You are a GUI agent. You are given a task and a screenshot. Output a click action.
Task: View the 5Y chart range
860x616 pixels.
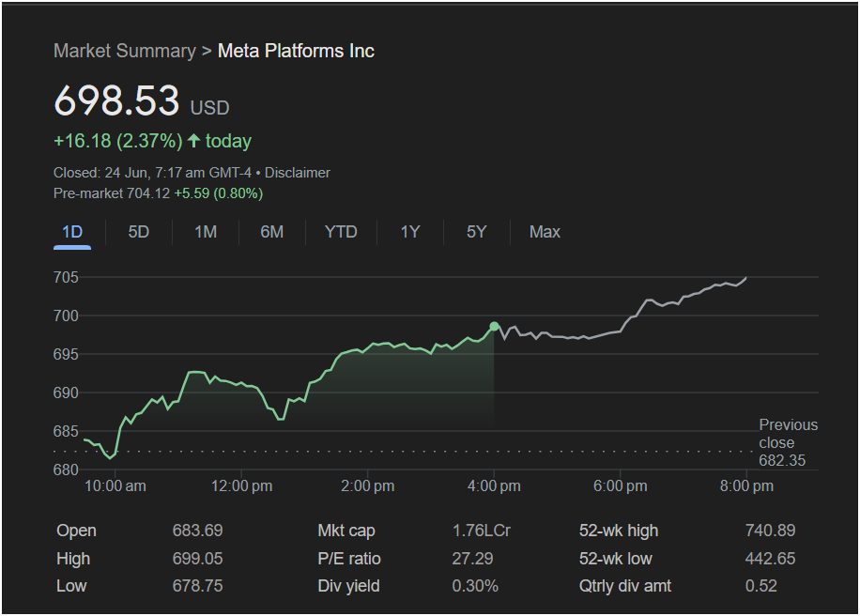[476, 232]
